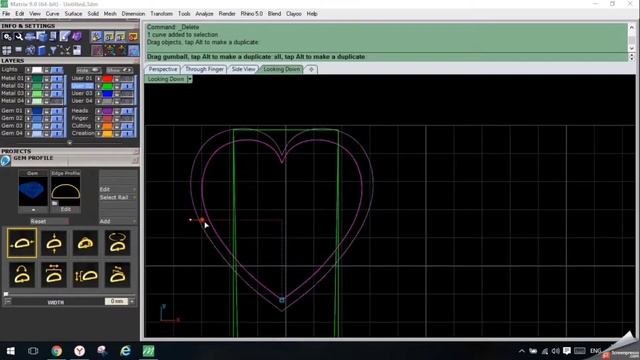Click the blue Gem thumbnail preview
Image resolution: width=640 pixels, height=360 pixels.
(x=33, y=191)
